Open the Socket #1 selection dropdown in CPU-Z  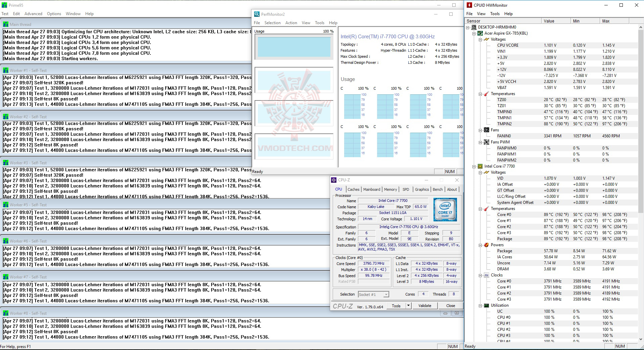click(x=386, y=295)
